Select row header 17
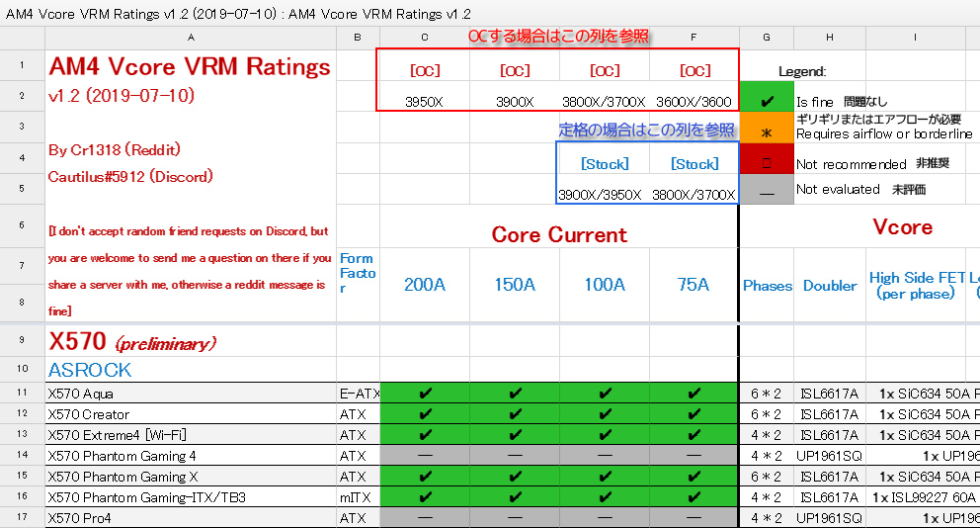The image size is (980, 528). 22,517
